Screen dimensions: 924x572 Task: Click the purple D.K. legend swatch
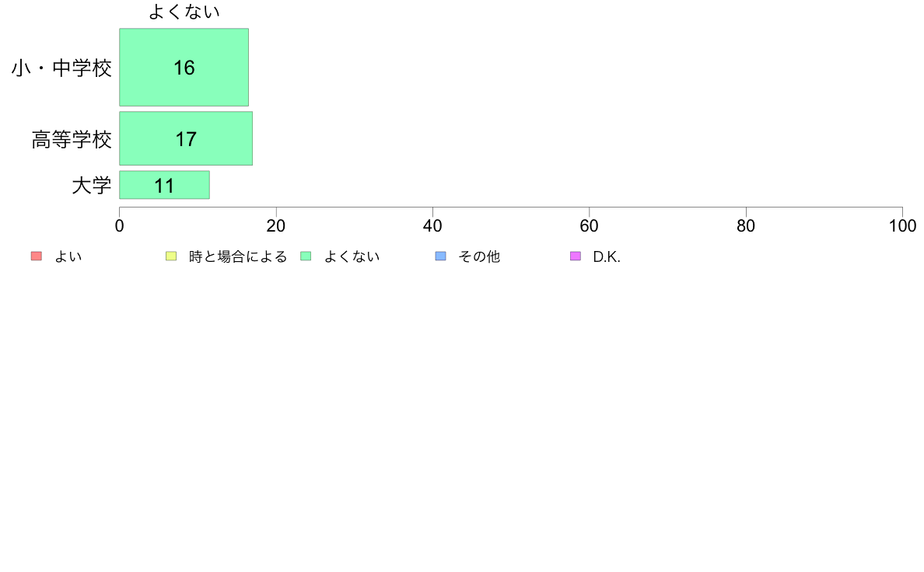576,256
